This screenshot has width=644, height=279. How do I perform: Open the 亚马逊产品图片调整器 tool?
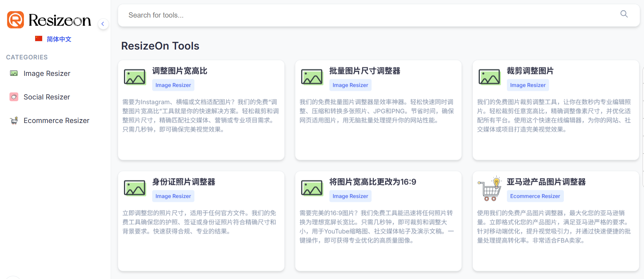coord(546,182)
